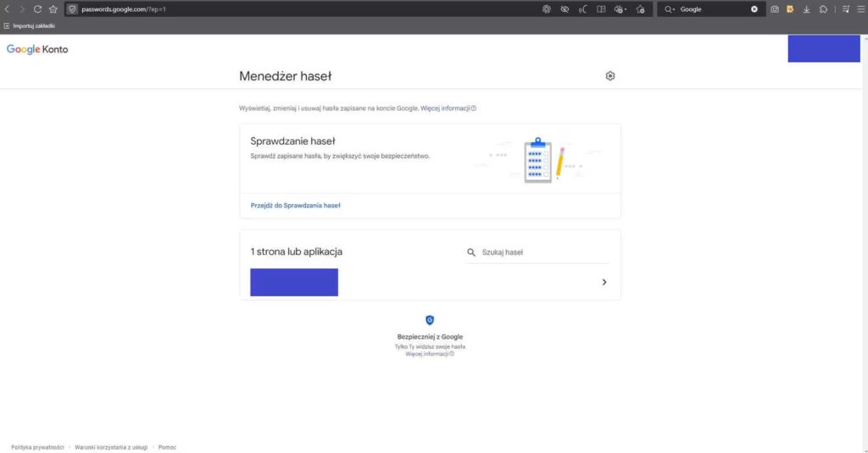The width and height of the screenshot is (868, 453).
Task: Click the Bezpieczniej z Google shield icon
Action: point(430,320)
